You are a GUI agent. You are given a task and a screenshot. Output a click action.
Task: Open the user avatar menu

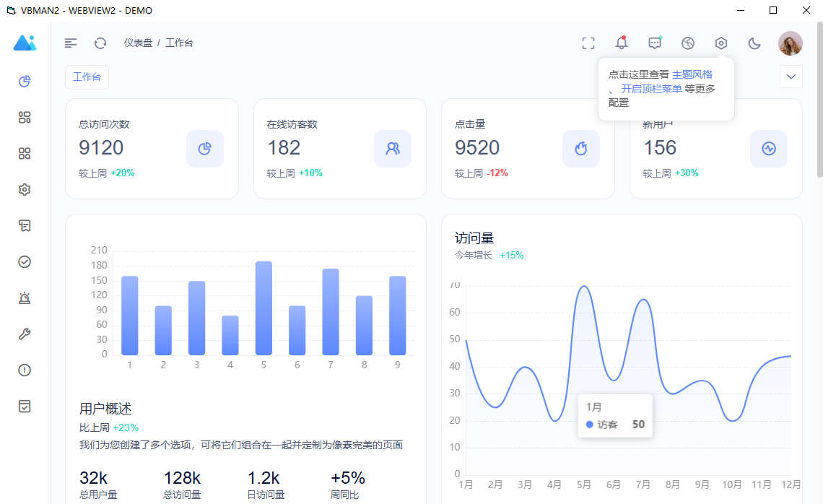[790, 43]
